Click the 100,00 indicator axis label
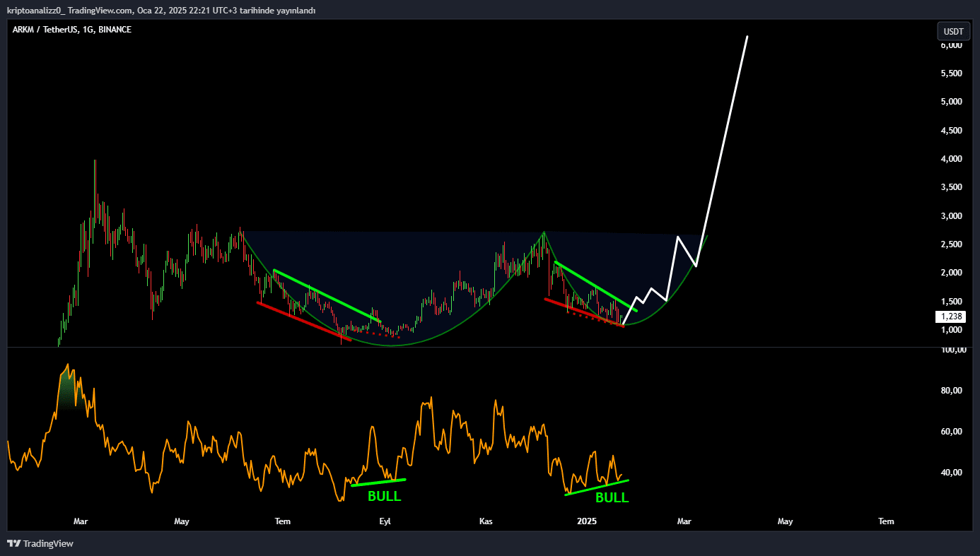 (x=953, y=350)
